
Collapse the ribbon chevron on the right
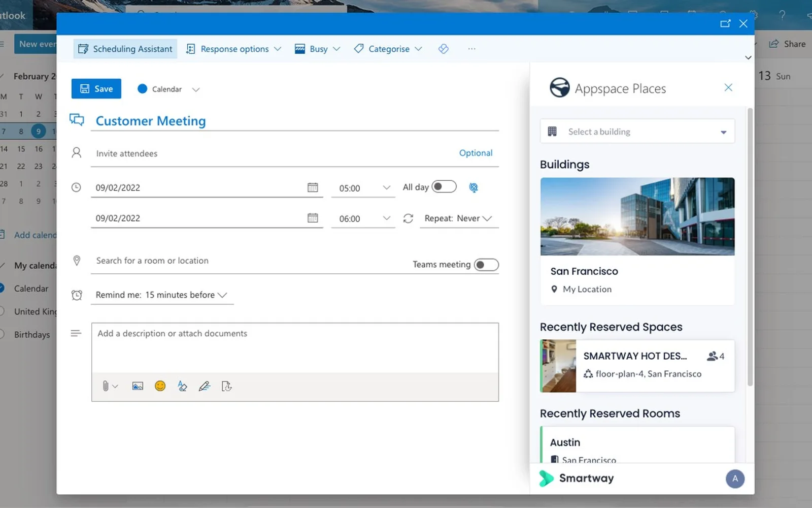click(x=748, y=57)
